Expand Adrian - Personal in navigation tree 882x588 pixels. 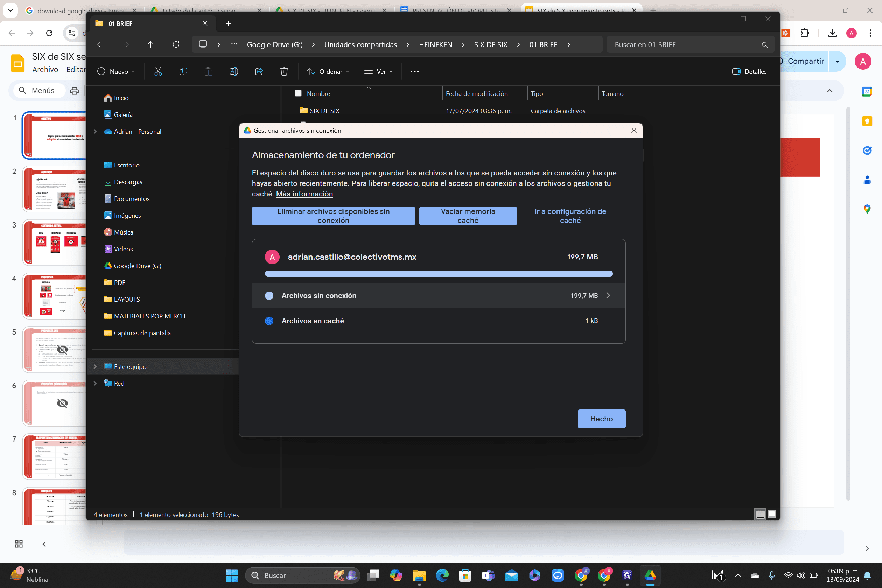click(95, 131)
